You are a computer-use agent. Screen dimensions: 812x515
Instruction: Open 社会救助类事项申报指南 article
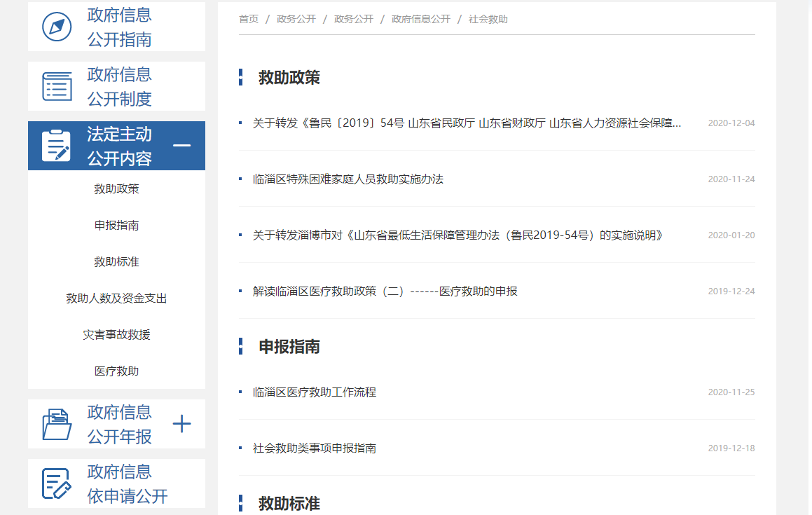coord(314,448)
